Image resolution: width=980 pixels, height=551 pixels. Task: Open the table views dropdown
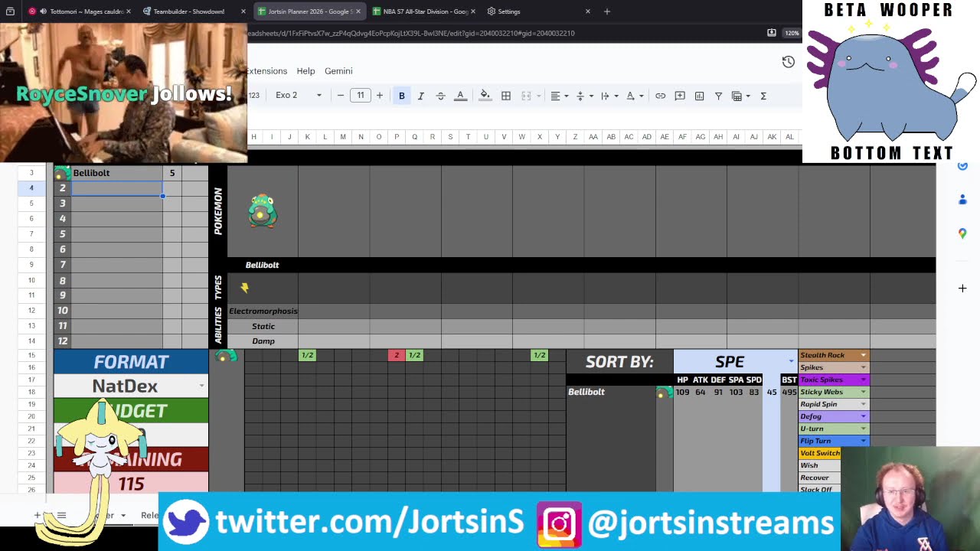740,96
